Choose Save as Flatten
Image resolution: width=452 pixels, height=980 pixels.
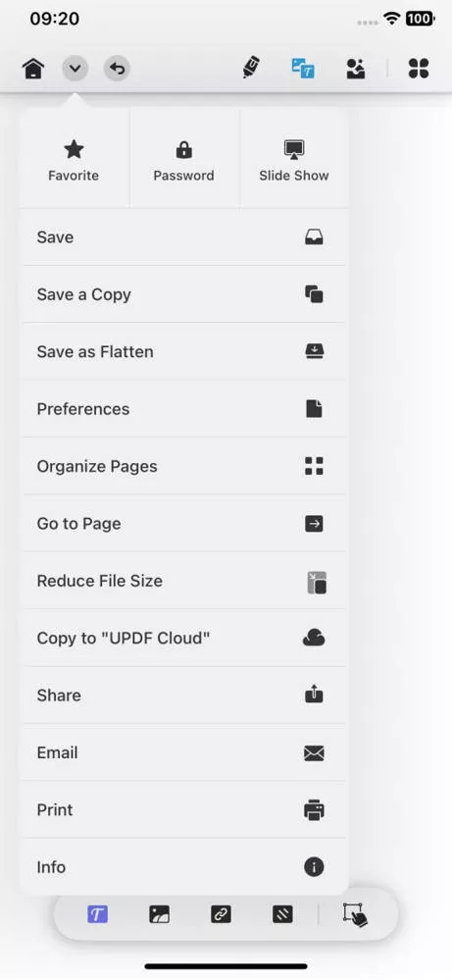tap(183, 352)
